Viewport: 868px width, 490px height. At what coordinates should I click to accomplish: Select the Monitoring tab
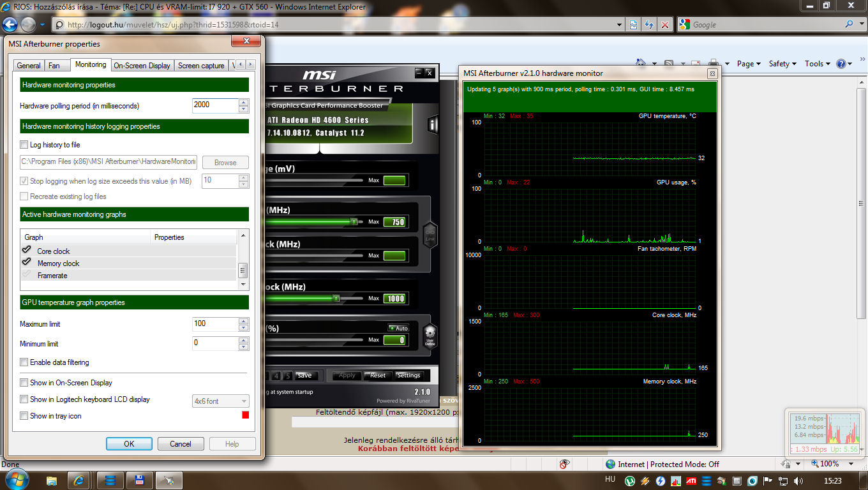90,64
